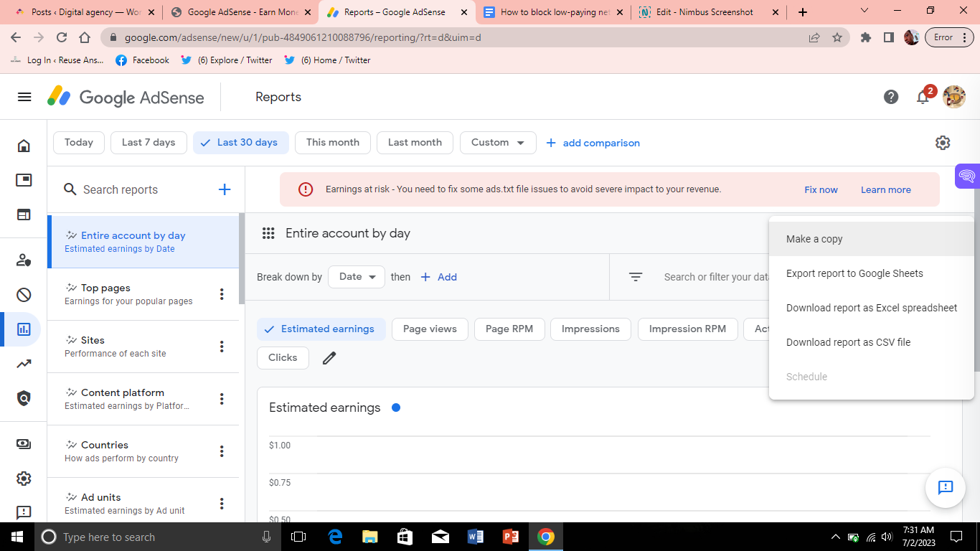
Task: Open Word from the Windows taskbar
Action: (476, 537)
